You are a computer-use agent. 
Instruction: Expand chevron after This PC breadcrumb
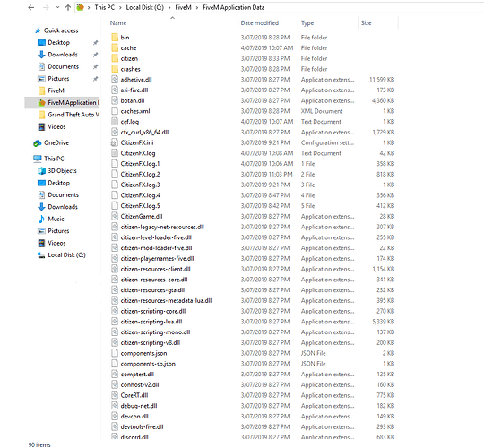coord(120,7)
